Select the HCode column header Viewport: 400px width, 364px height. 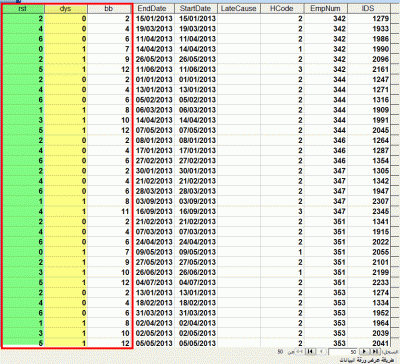(282, 9)
